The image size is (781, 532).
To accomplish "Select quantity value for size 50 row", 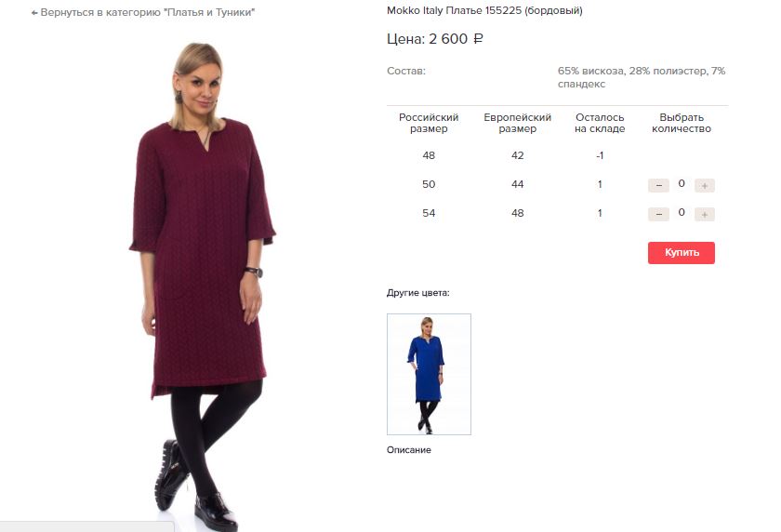I will coord(682,184).
